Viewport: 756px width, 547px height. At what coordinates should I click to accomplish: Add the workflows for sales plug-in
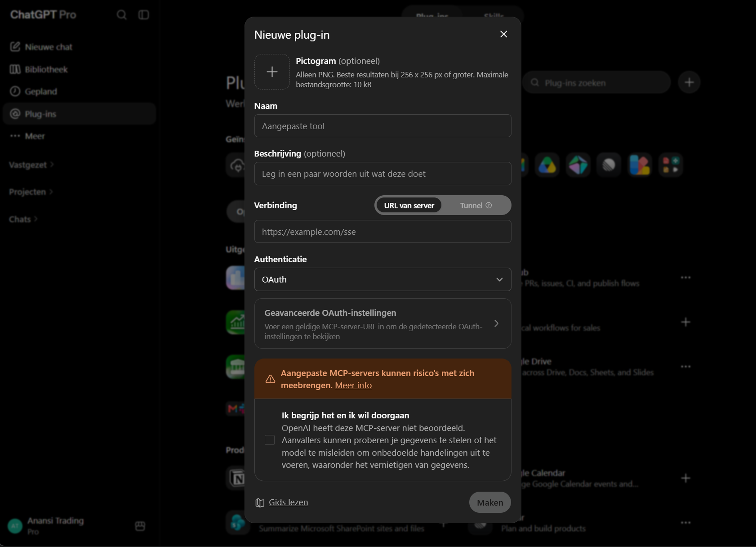point(685,322)
